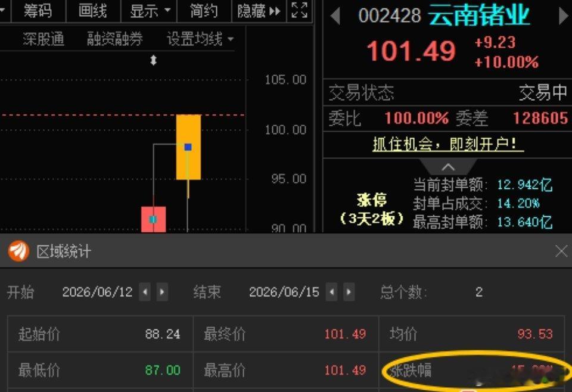Click the current price 101.49
This screenshot has width=572, height=392.
click(x=412, y=51)
